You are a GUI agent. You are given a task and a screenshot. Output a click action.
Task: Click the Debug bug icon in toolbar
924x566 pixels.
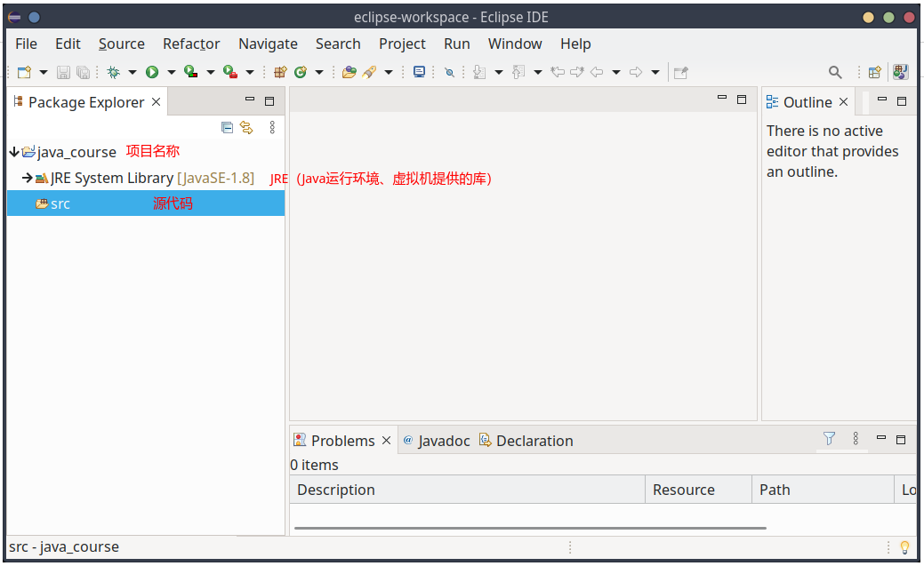point(113,72)
